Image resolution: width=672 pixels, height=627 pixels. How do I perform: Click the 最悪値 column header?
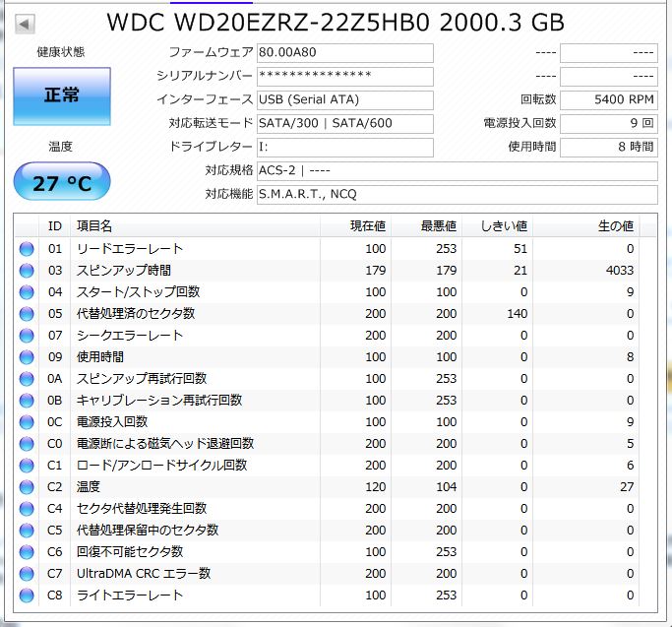(426, 226)
